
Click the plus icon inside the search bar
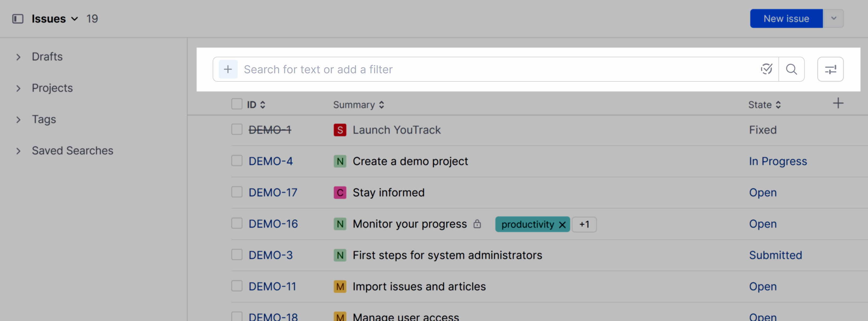[228, 70]
